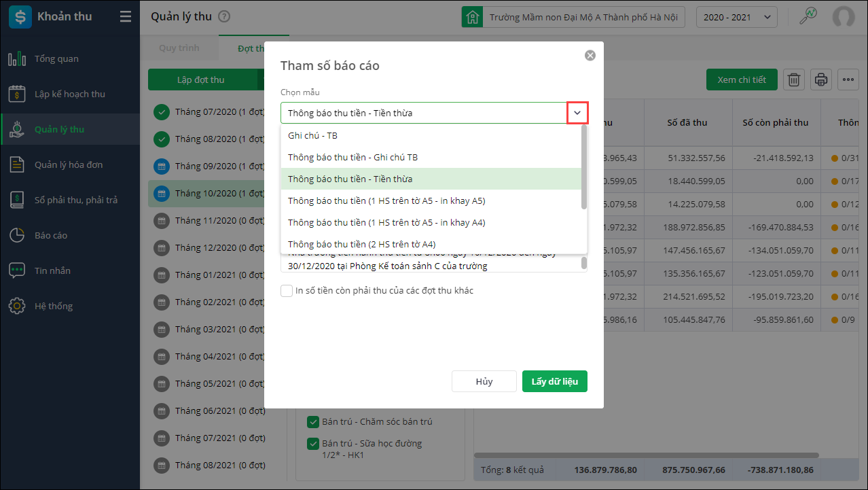Click the hamburger menu icon

[126, 17]
